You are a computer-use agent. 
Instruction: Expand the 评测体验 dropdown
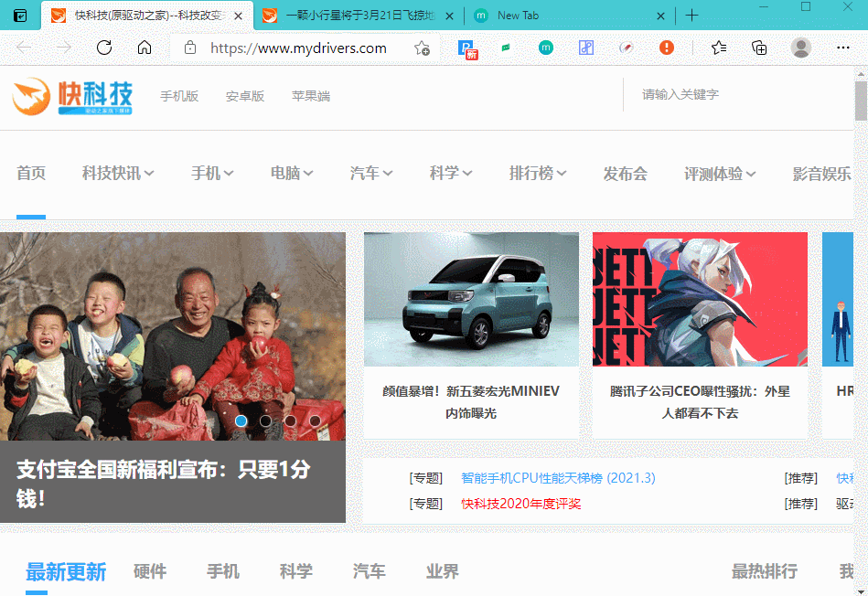click(x=720, y=173)
